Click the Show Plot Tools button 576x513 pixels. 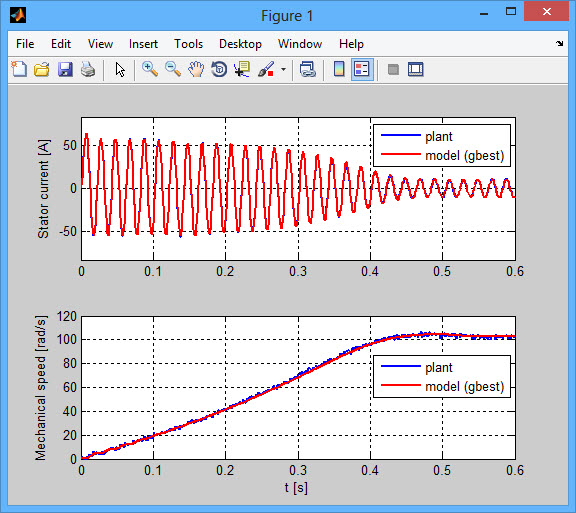click(x=416, y=69)
